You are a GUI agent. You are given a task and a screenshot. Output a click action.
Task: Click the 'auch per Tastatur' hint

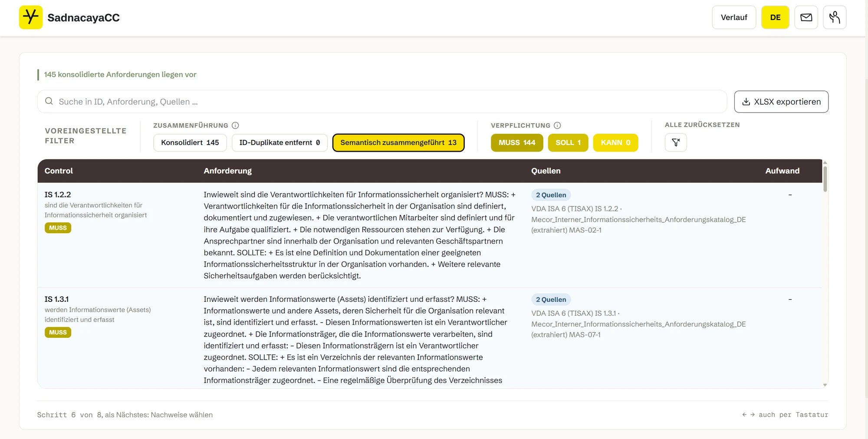[793, 415]
